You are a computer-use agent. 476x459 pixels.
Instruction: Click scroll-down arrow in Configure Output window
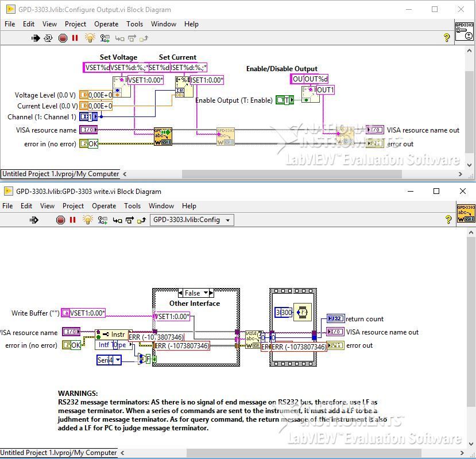(469, 165)
